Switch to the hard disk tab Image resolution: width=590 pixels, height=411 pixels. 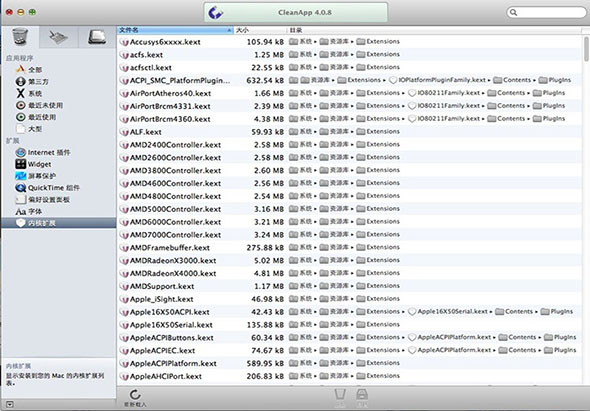point(97,37)
